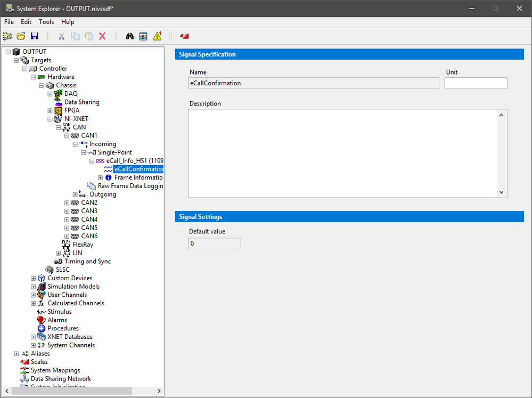Image resolution: width=532 pixels, height=398 pixels.
Task: Select the Chassis tree item
Action: (66, 85)
